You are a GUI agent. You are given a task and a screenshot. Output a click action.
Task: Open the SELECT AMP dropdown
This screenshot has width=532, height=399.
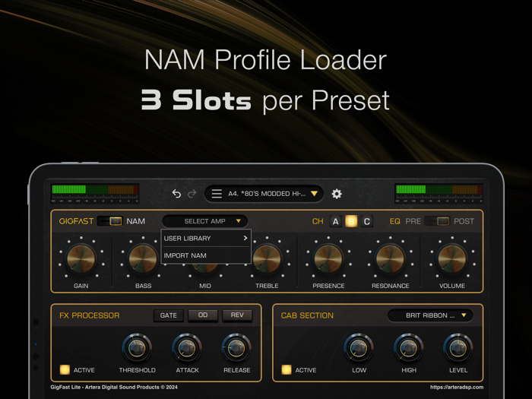tap(205, 221)
